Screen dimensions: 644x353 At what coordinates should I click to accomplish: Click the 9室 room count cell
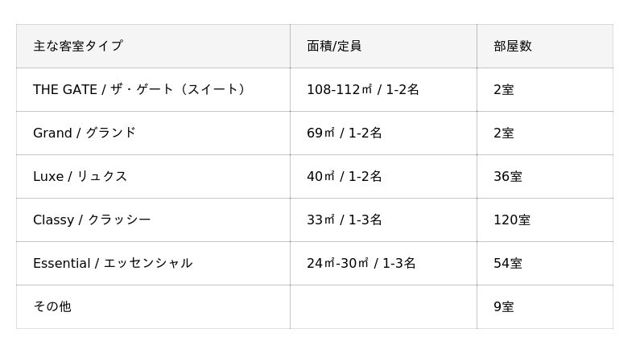click(504, 307)
